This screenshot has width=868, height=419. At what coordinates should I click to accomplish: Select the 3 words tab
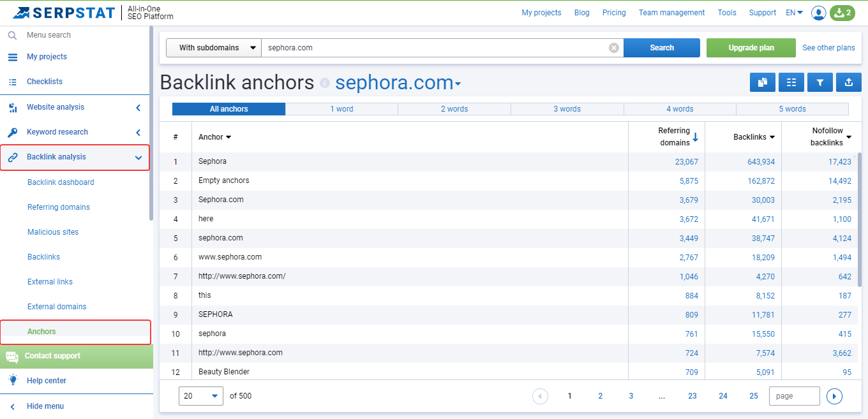tap(567, 109)
